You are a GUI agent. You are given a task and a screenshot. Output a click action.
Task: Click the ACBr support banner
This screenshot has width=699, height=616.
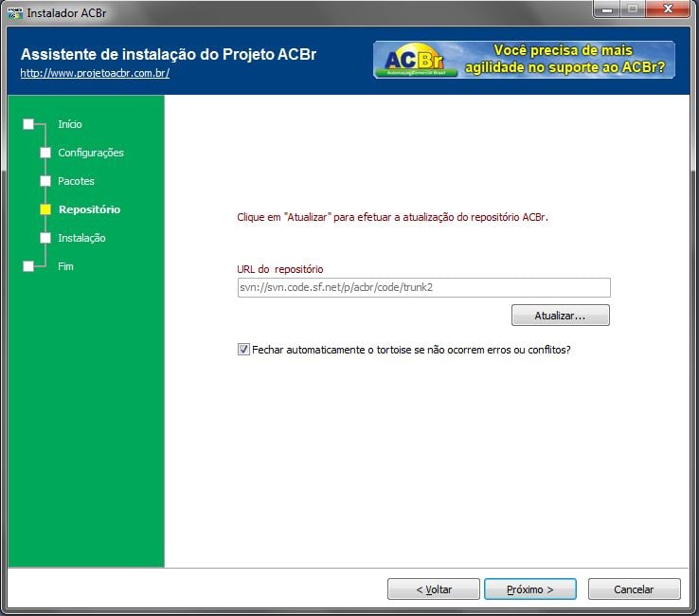coord(525,60)
